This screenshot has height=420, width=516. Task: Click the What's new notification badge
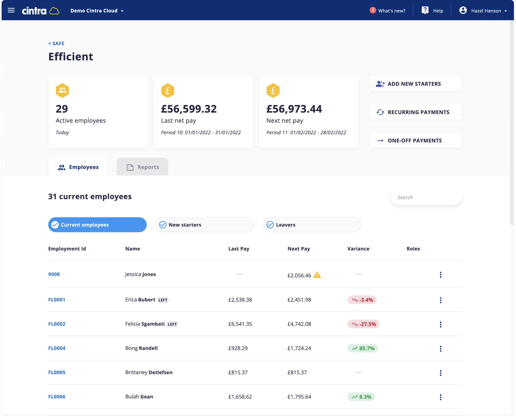coord(372,10)
